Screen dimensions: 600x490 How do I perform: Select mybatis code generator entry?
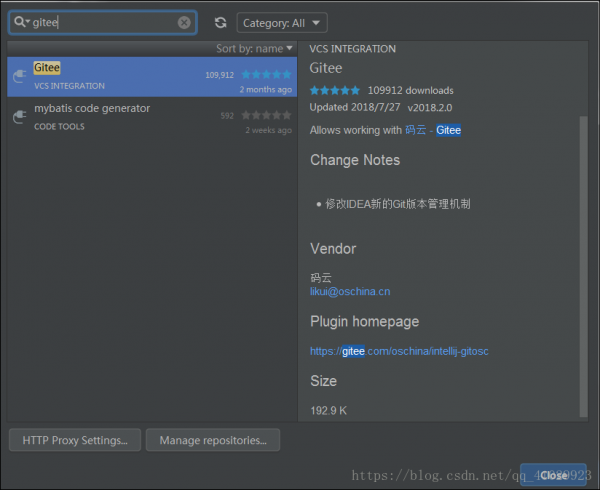tap(120, 116)
